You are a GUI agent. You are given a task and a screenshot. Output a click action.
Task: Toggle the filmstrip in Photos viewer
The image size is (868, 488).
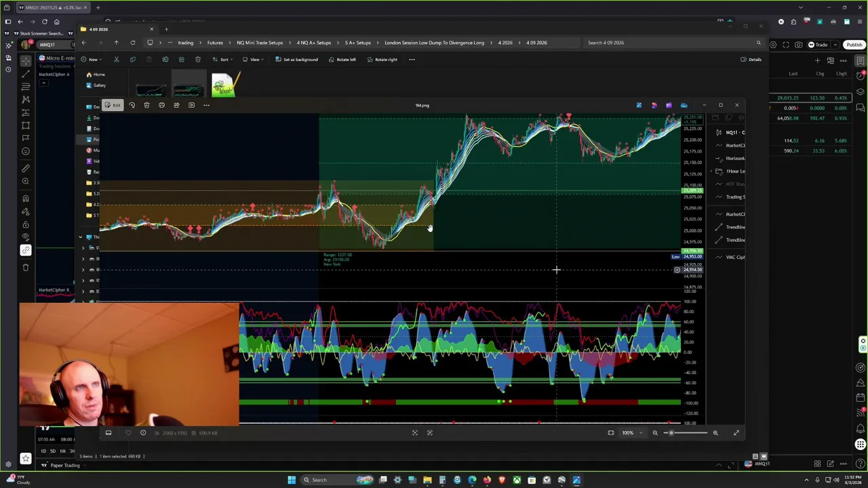click(x=108, y=432)
